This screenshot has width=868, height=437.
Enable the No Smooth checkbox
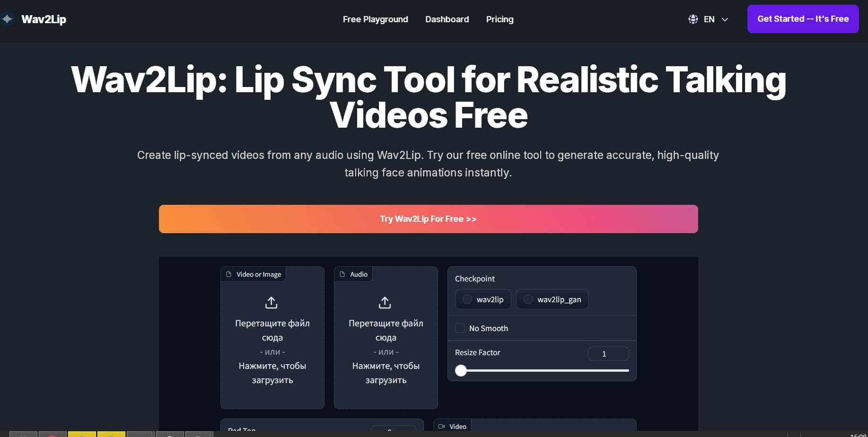click(460, 328)
